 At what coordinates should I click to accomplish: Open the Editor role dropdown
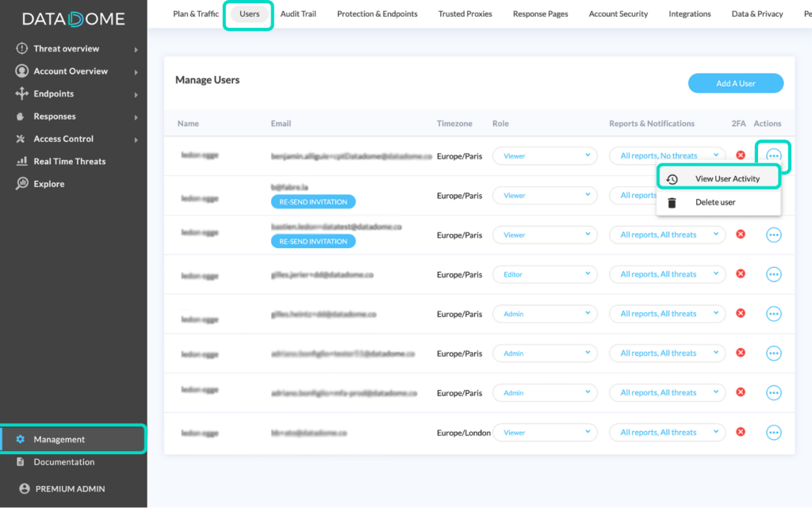click(x=545, y=273)
